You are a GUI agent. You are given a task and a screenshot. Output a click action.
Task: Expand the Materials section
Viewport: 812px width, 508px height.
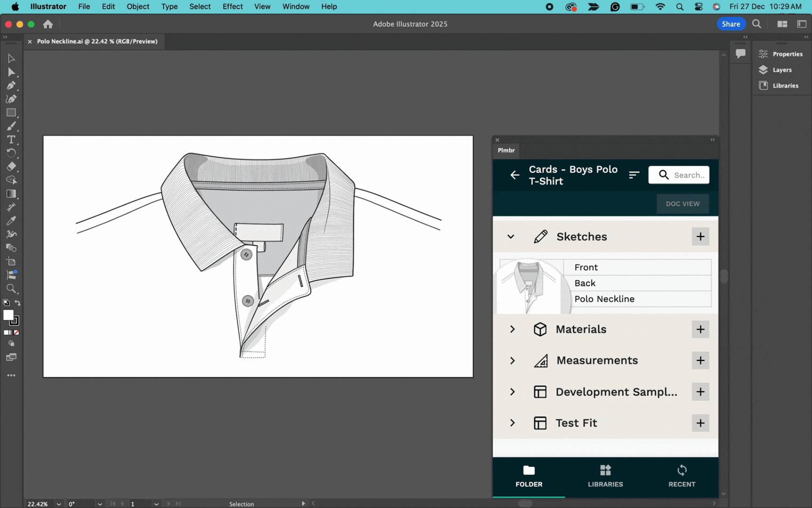point(512,329)
